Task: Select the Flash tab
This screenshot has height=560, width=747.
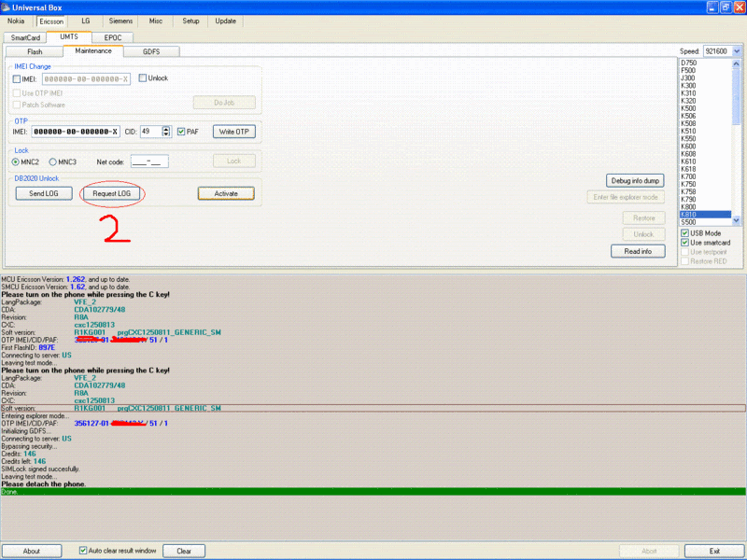Action: click(35, 51)
